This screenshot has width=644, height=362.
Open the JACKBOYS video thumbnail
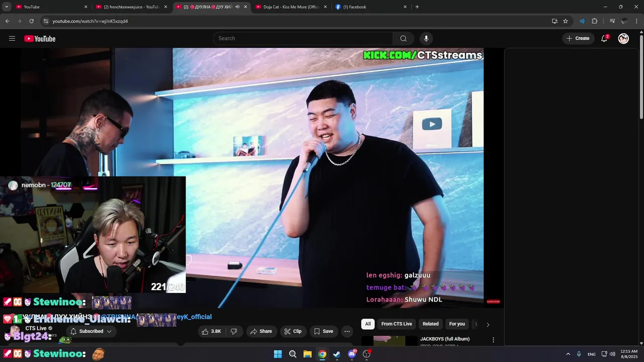[x=389, y=341]
